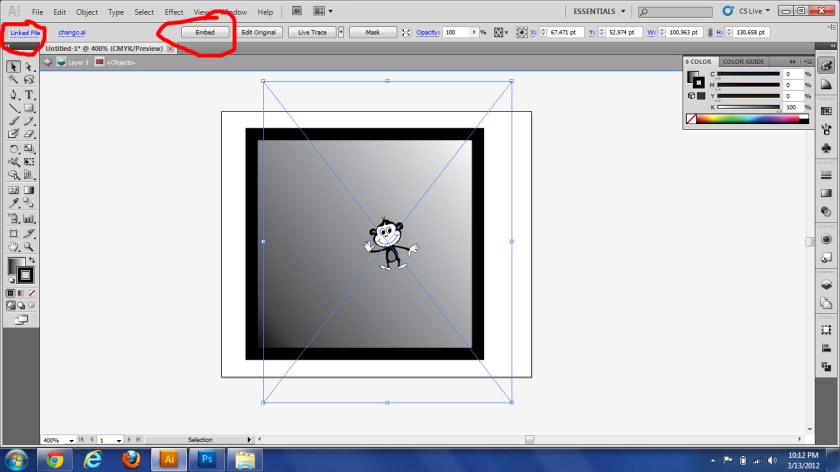Select the Scale tool

point(29,149)
